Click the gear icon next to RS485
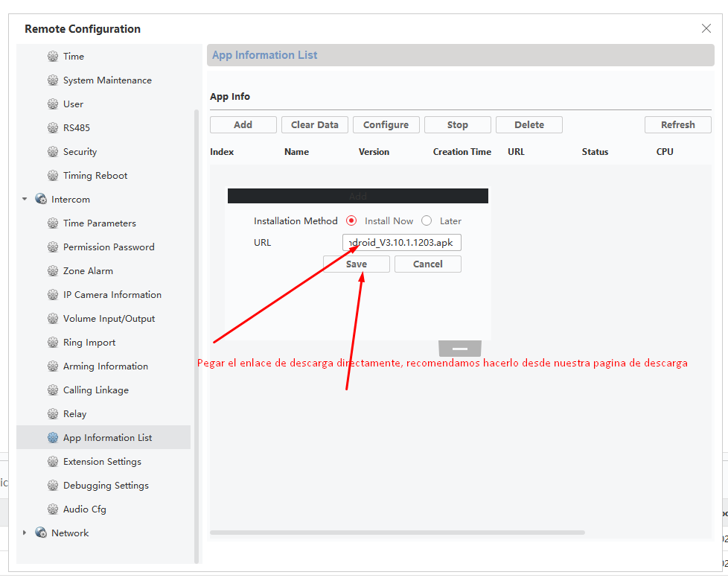 [53, 128]
